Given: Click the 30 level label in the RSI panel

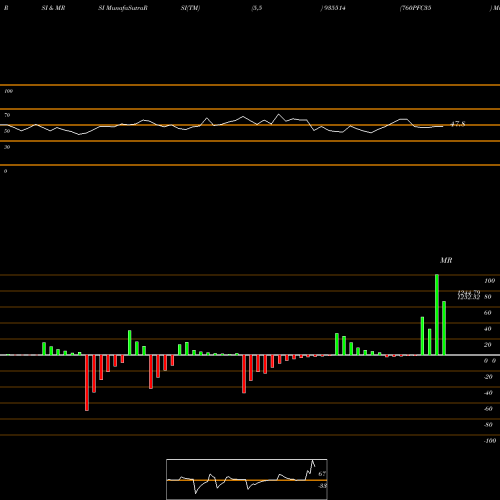Looking at the screenshot, I should click(7, 147).
